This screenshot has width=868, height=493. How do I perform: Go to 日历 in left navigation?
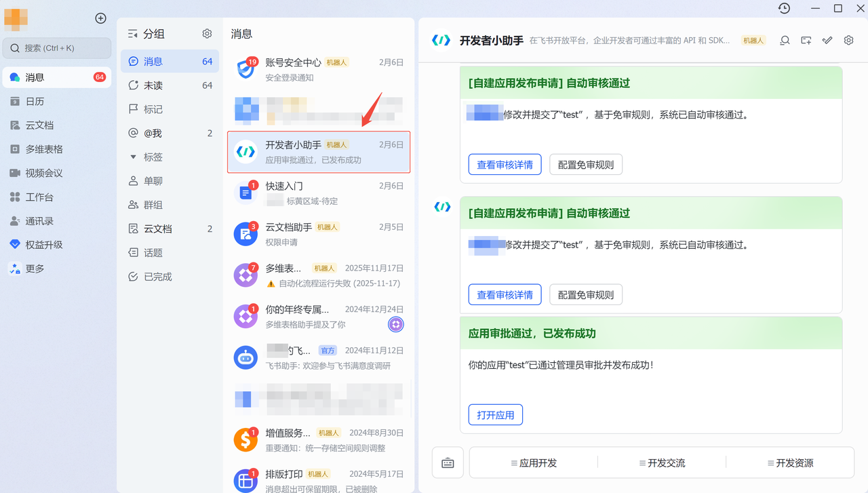(x=35, y=101)
